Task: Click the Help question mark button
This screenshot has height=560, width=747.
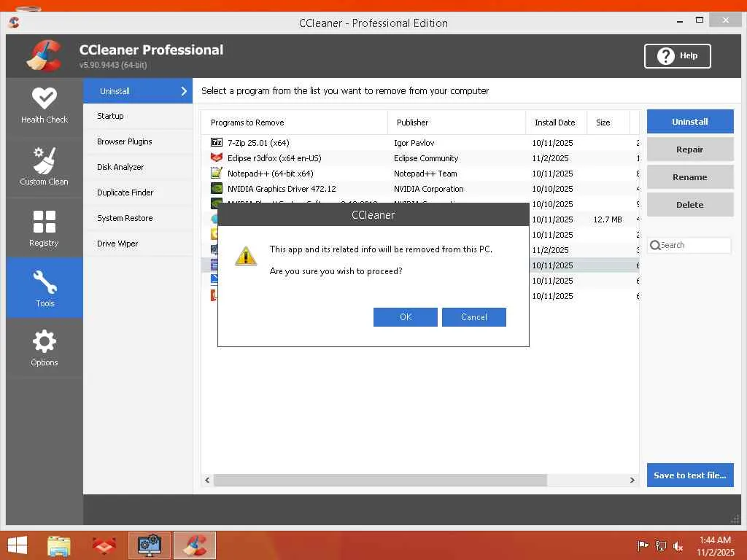Action: point(677,56)
